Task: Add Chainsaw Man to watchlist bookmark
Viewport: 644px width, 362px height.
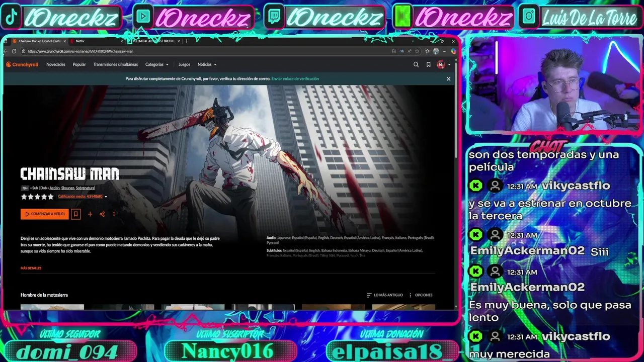Action: (75, 214)
